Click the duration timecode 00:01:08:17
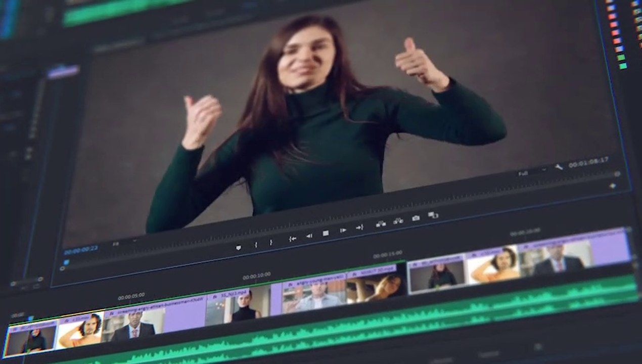This screenshot has width=642, height=364. [x=588, y=163]
